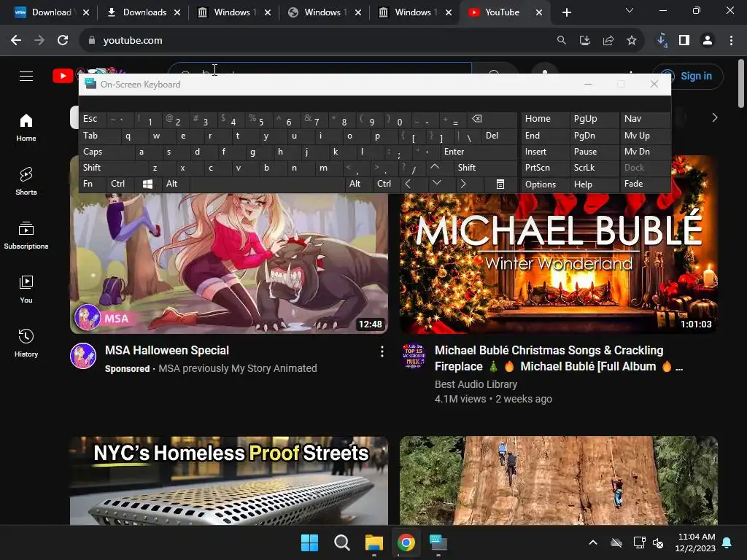Screen dimensions: 747x560
Task: Toggle the right Shift key
Action: point(485,168)
